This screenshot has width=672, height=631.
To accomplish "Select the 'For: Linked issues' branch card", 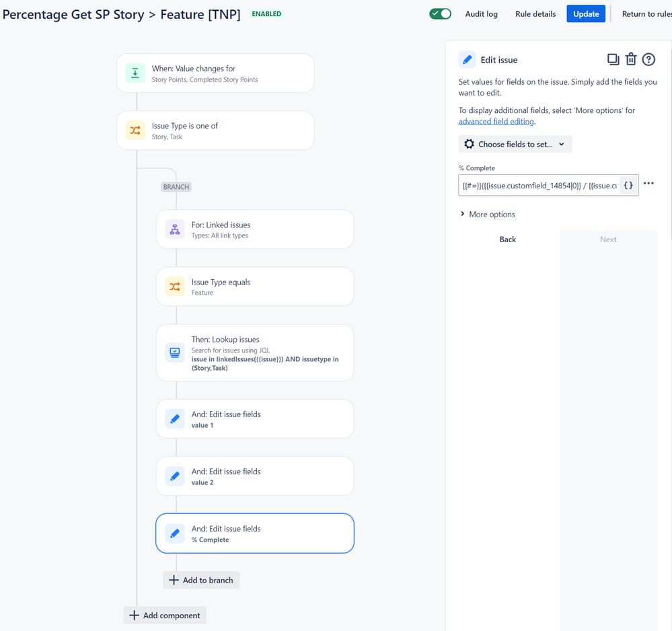I will [255, 229].
